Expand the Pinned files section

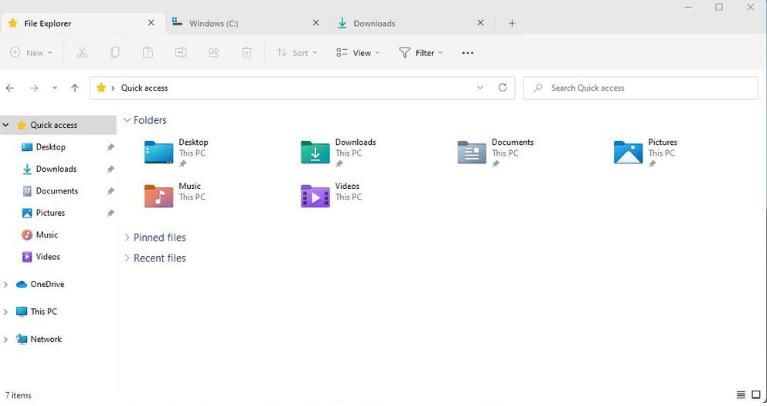click(x=127, y=237)
